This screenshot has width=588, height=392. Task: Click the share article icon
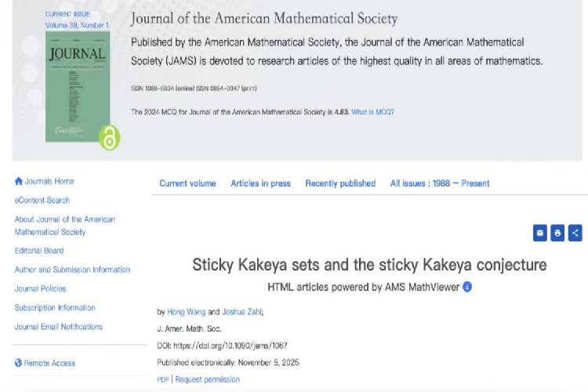pos(575,233)
